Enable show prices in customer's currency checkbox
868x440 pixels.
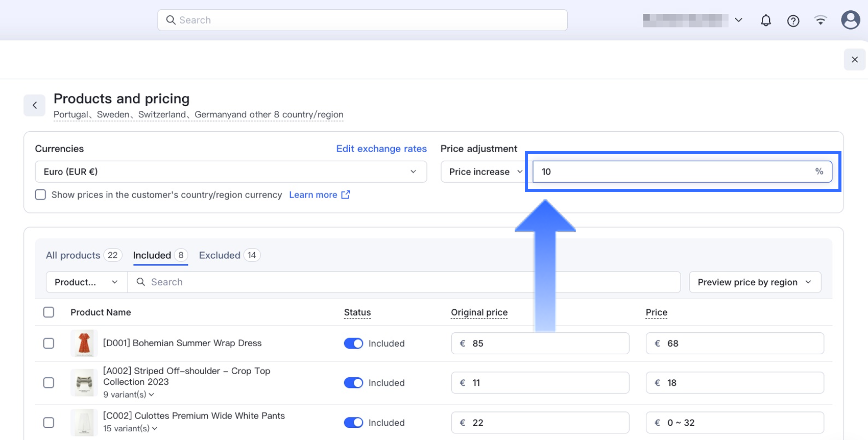coord(40,194)
